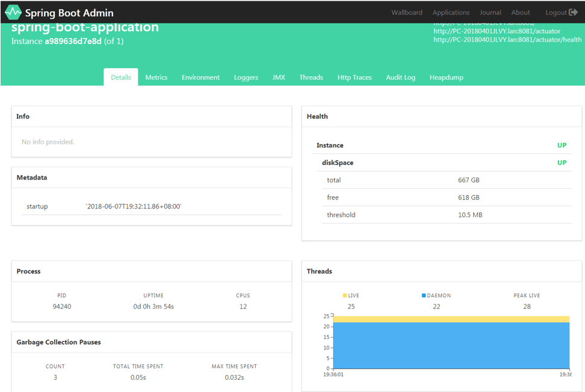Click the No info provided text
This screenshot has height=392, width=585.
coord(48,142)
